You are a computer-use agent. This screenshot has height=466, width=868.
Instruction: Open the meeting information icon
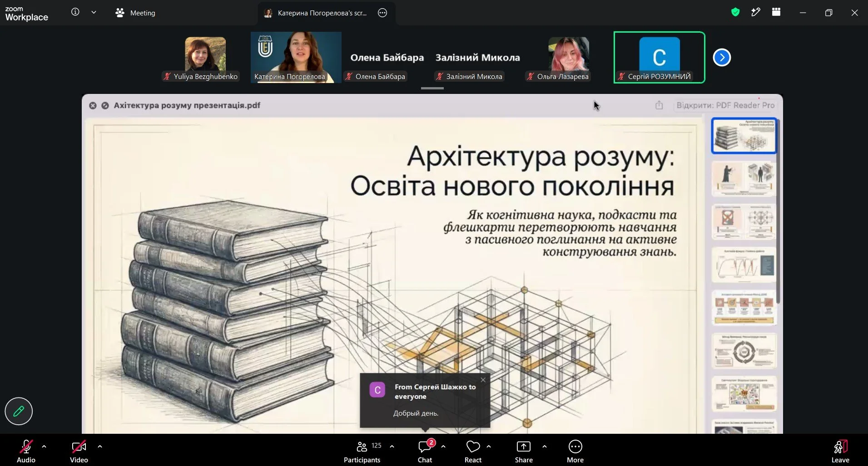tap(75, 12)
